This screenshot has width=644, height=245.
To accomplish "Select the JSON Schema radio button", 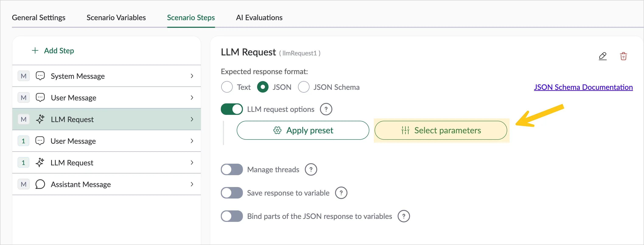I will tap(304, 87).
